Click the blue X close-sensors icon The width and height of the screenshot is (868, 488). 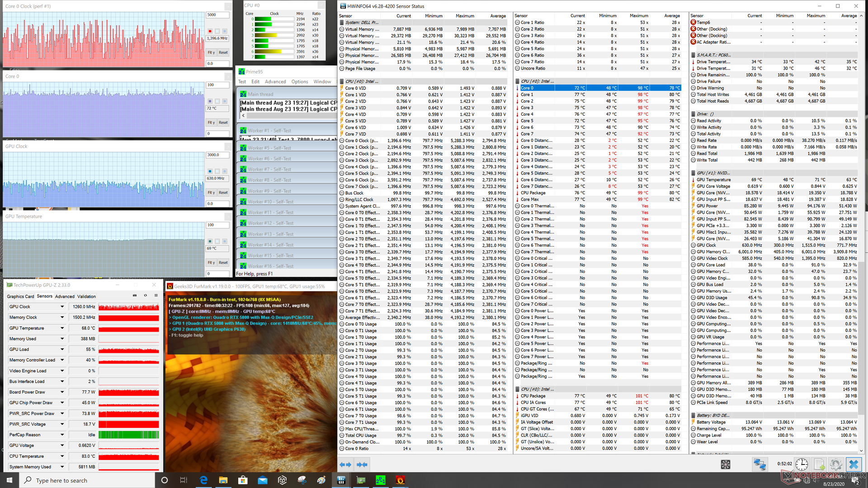(x=854, y=464)
